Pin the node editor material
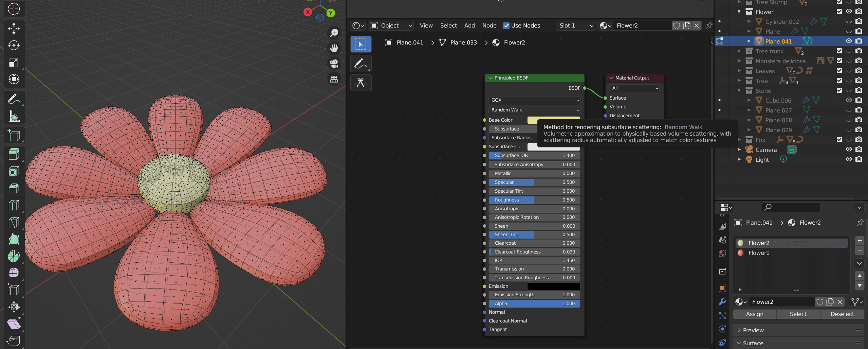This screenshot has height=349, width=868. click(x=709, y=25)
